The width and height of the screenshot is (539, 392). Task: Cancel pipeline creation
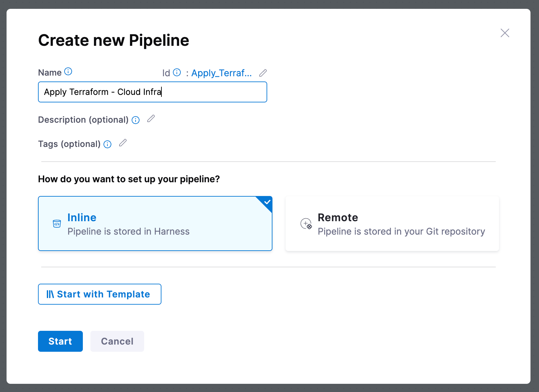[117, 341]
